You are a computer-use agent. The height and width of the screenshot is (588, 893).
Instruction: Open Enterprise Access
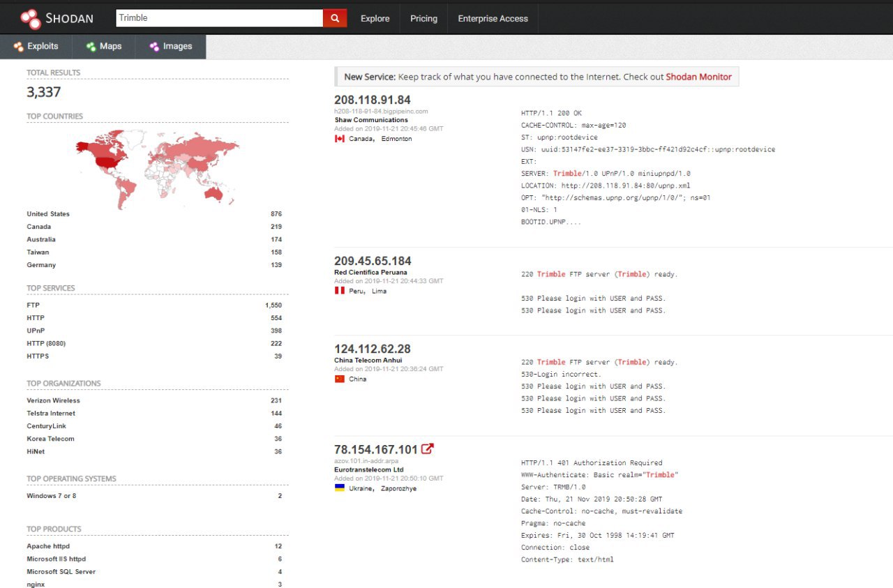click(x=493, y=19)
